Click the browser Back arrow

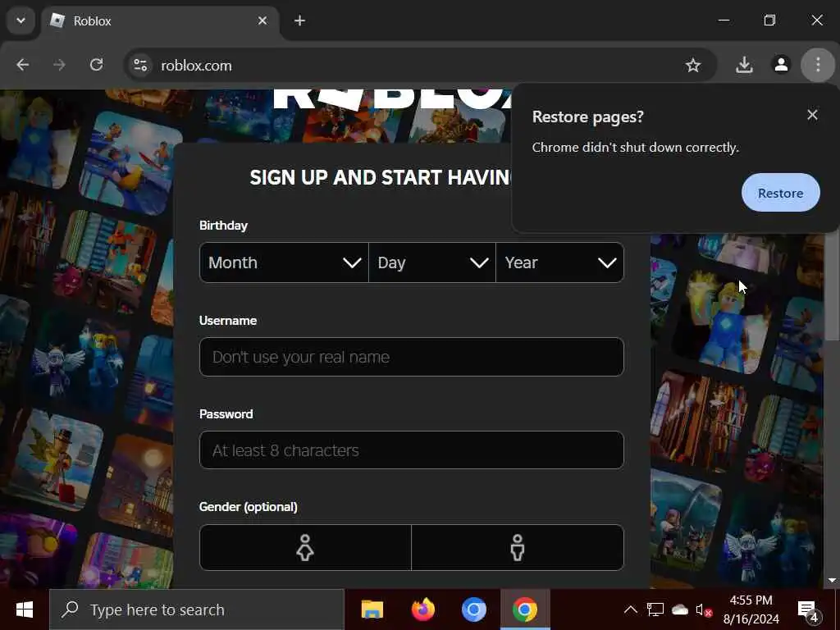(x=22, y=65)
